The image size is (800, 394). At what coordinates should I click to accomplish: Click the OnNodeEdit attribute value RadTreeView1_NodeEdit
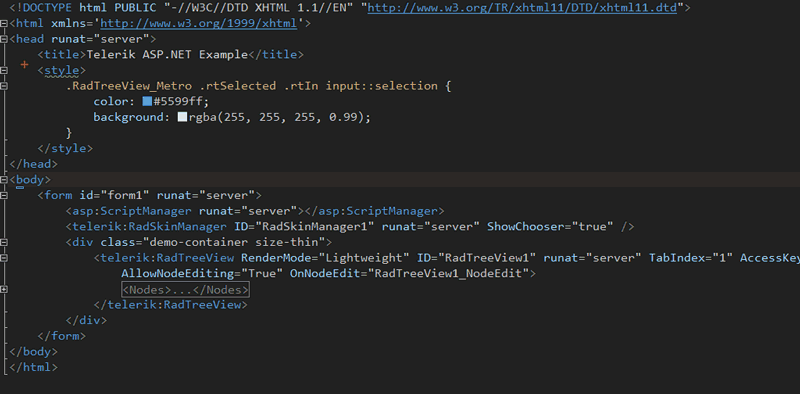click(x=448, y=274)
